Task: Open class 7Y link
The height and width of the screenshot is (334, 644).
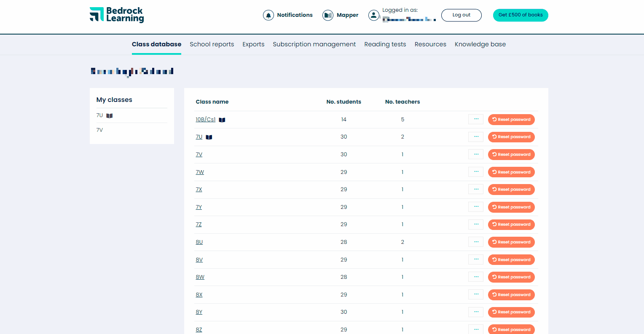Action: click(x=199, y=207)
